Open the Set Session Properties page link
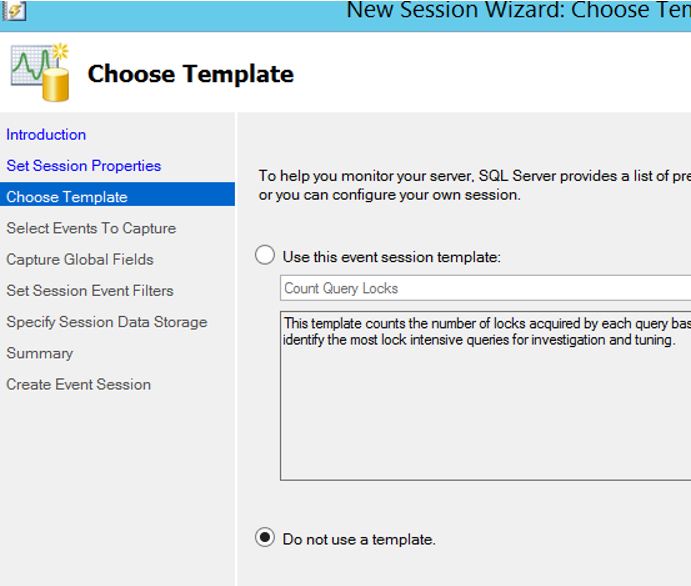691x586 pixels. [84, 166]
